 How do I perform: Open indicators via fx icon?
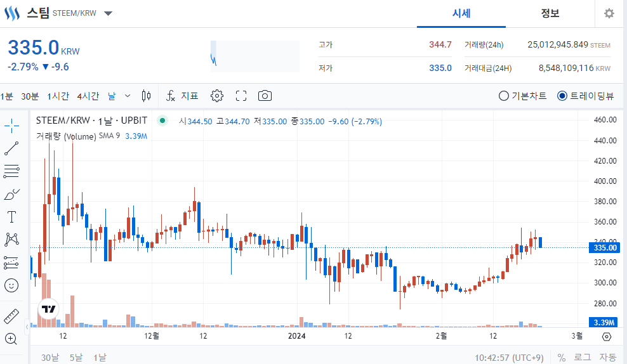point(171,96)
